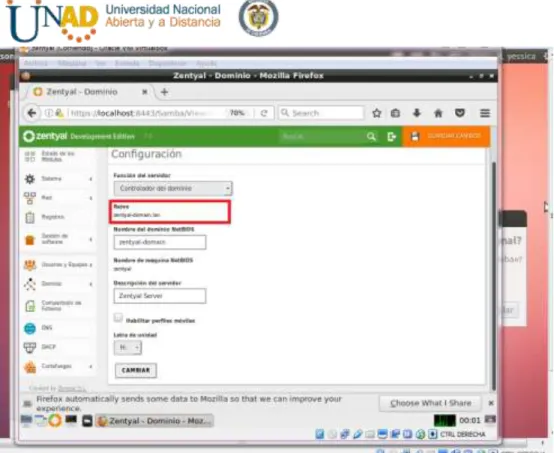The width and height of the screenshot is (554, 453).
Task: Open VirtualBox Máquina menu
Action: (x=72, y=63)
